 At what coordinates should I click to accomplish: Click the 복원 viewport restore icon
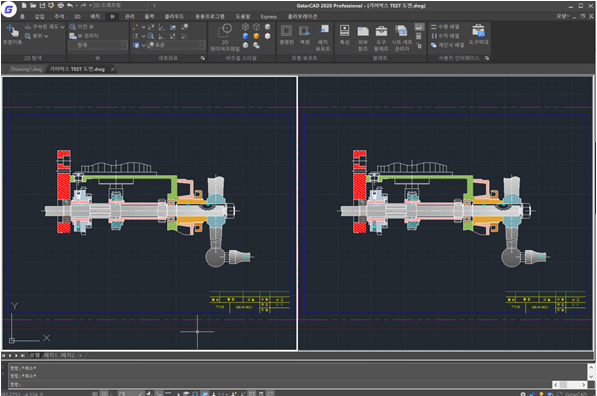point(305,35)
